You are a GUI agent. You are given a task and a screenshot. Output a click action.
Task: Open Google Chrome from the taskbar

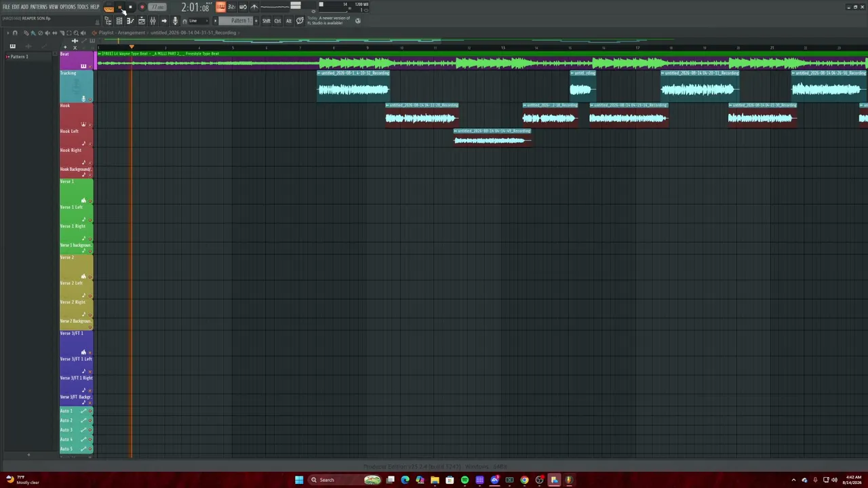524,480
